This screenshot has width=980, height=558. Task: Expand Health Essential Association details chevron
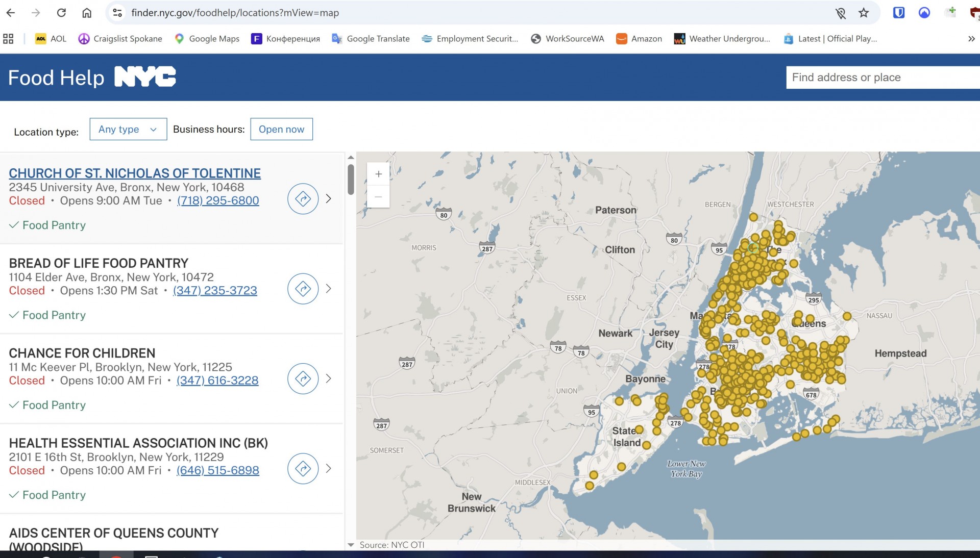[329, 468]
